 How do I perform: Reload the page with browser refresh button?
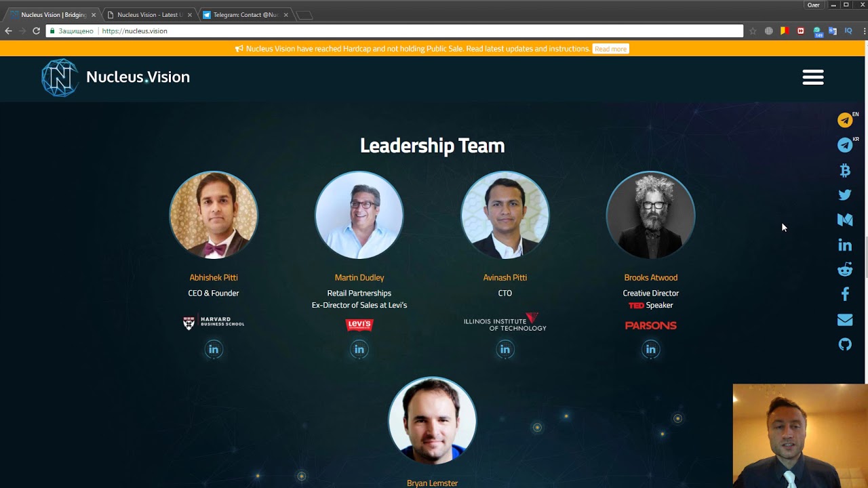coord(37,31)
